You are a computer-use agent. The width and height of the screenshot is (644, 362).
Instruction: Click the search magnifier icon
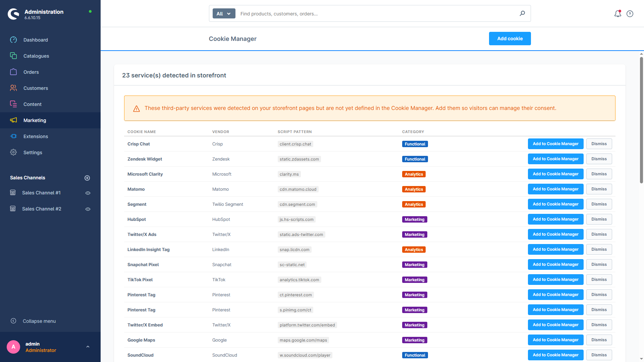(x=522, y=13)
